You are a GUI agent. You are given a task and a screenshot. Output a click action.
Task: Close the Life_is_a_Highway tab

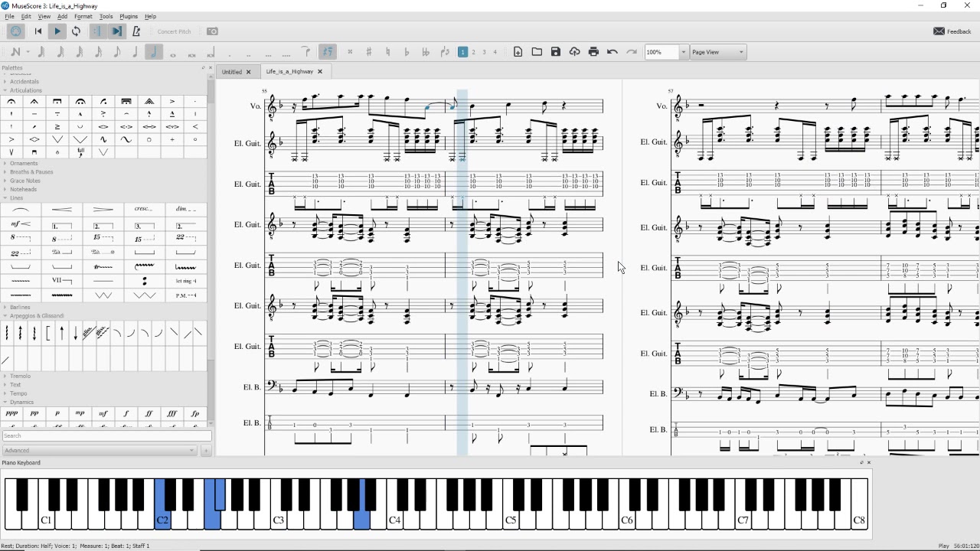320,72
